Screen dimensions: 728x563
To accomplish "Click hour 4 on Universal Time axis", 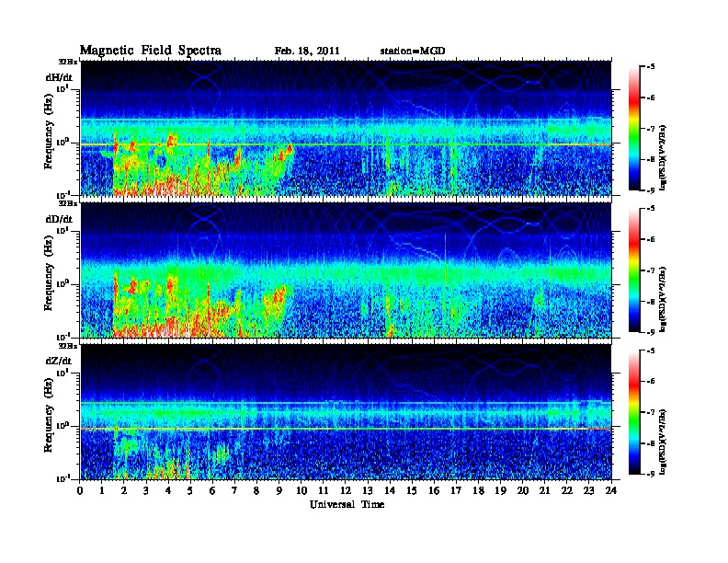I will coord(168,491).
